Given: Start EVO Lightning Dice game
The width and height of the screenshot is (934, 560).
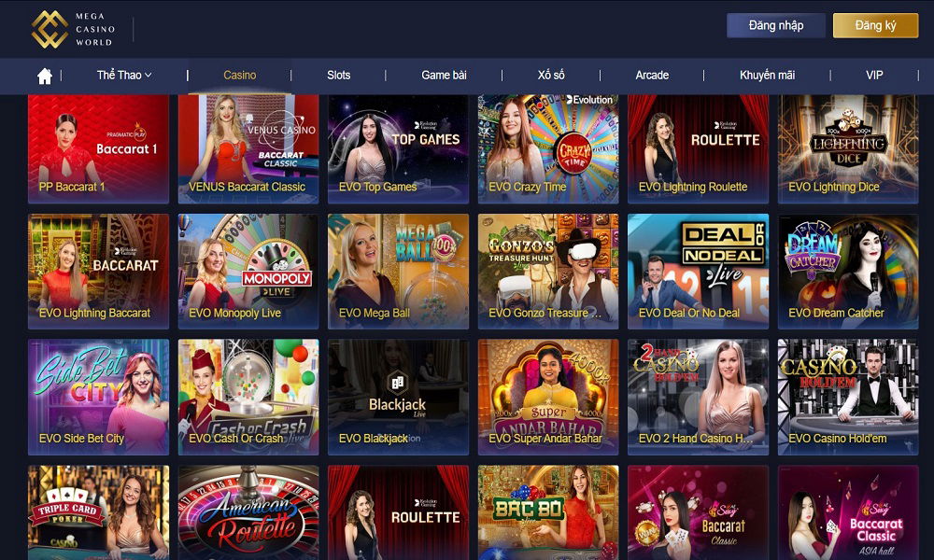Looking at the screenshot, I should pyautogui.click(x=848, y=148).
